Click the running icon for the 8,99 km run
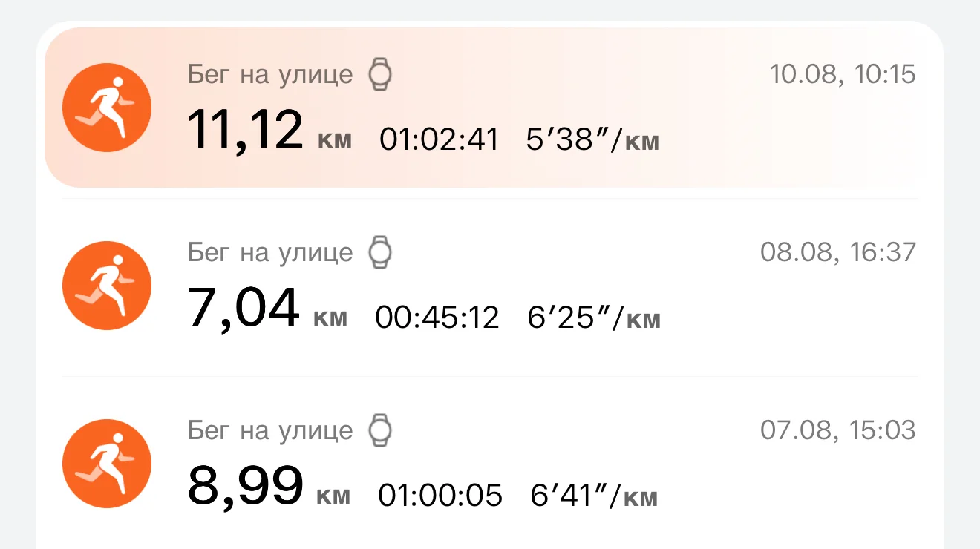 click(x=107, y=464)
